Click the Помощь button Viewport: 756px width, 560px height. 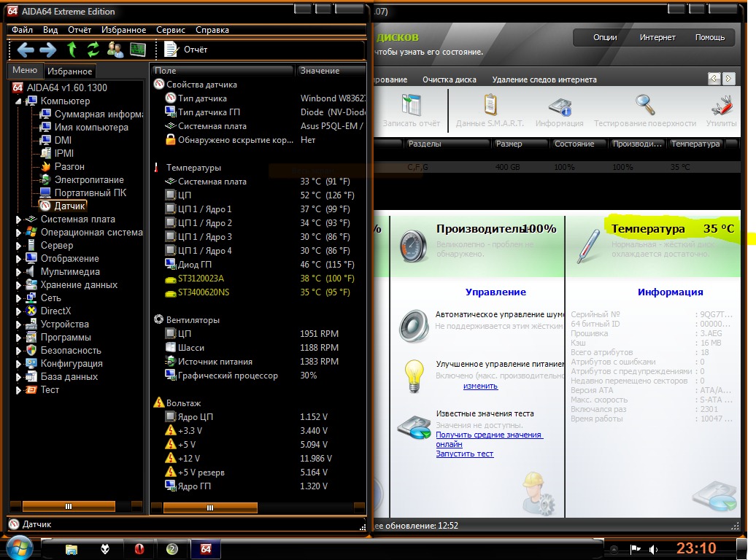710,38
